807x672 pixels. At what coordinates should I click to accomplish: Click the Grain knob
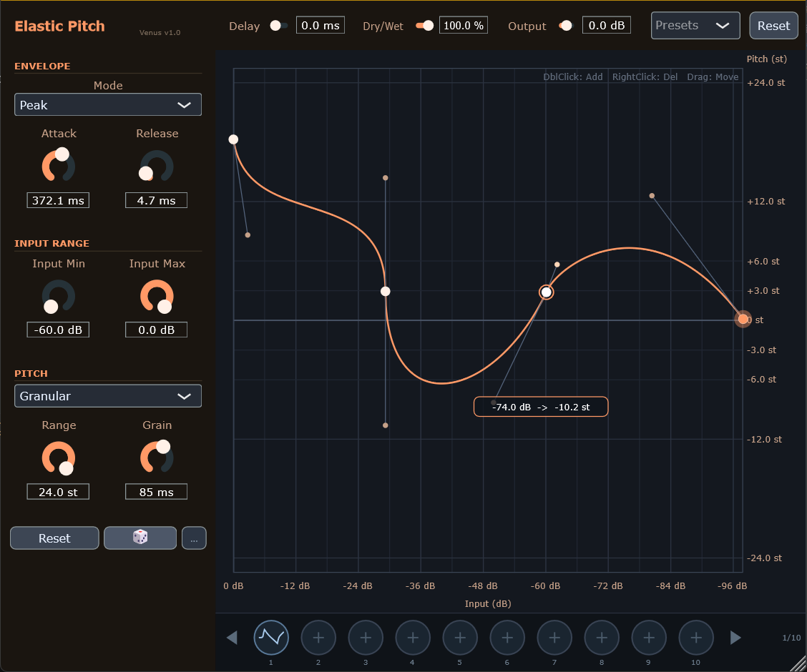(x=157, y=457)
